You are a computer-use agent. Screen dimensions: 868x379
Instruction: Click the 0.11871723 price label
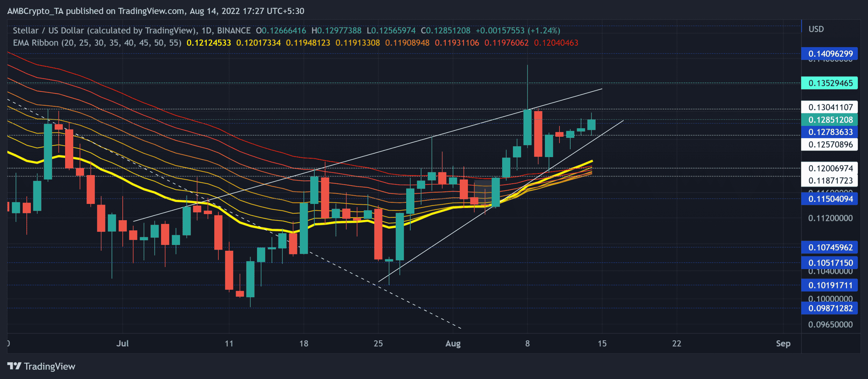829,181
